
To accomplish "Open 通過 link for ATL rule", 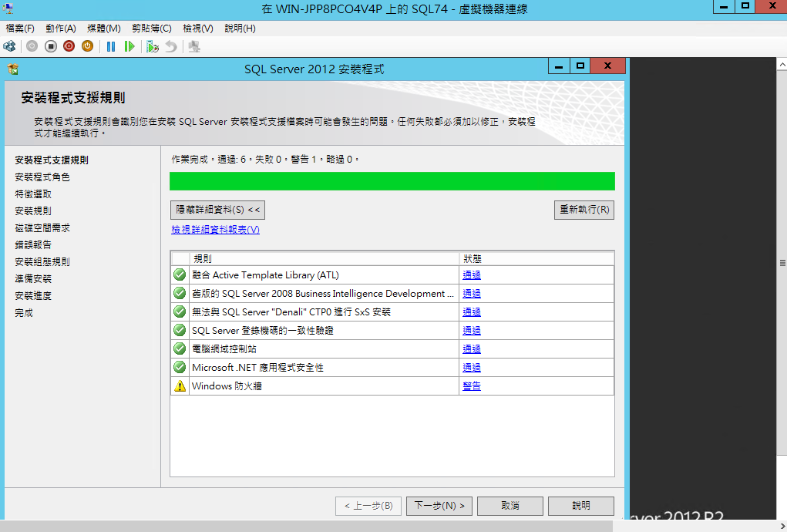I will [x=472, y=275].
